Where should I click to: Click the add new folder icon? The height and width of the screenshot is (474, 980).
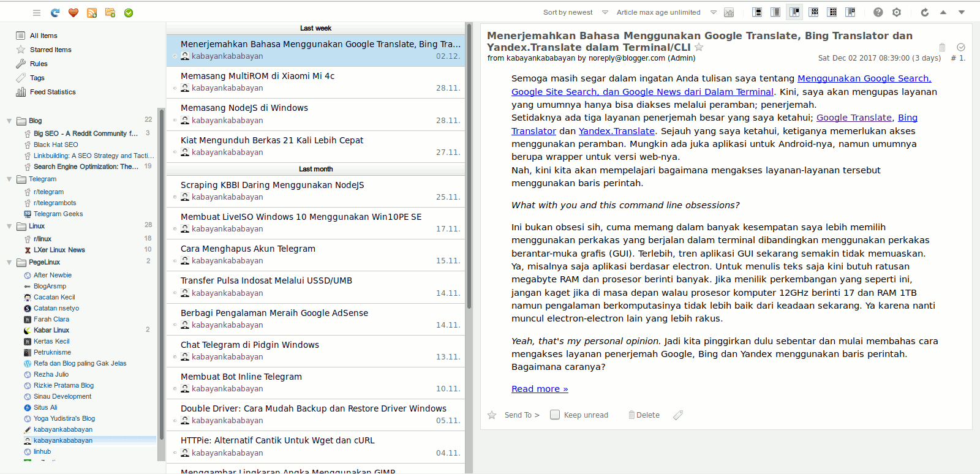click(110, 13)
